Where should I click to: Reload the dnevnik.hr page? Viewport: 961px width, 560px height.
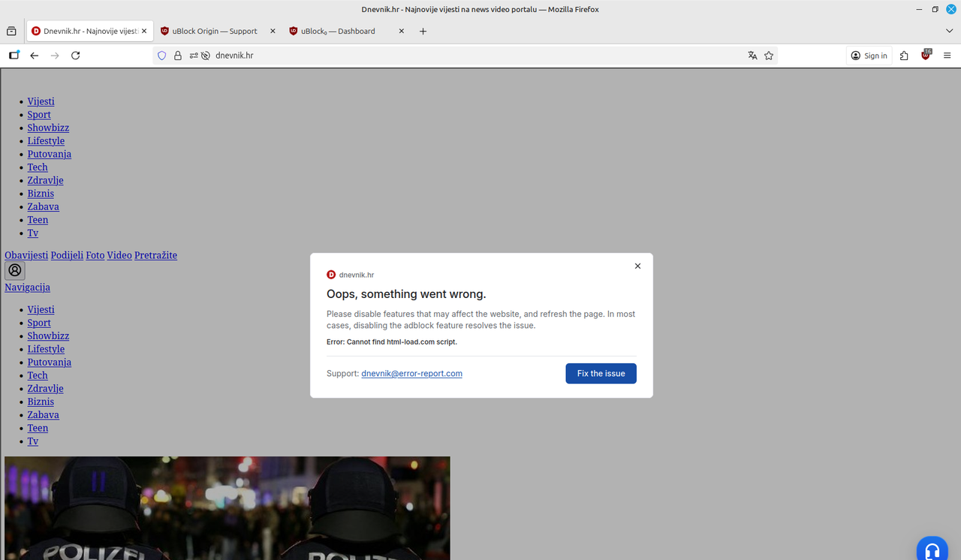(75, 56)
